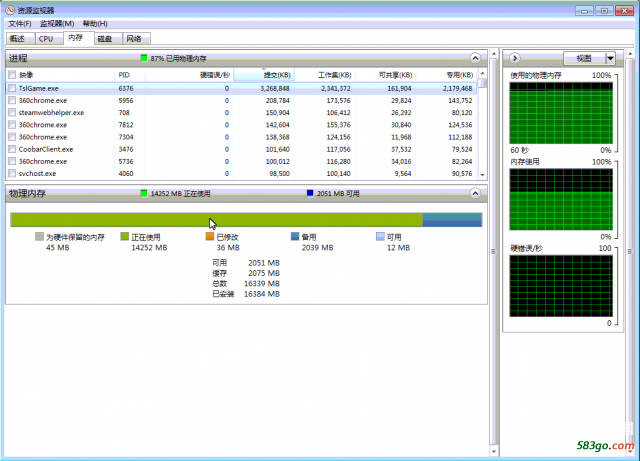This screenshot has height=461, width=640.
Task: Select the svchost.exe process name
Action: [37, 174]
